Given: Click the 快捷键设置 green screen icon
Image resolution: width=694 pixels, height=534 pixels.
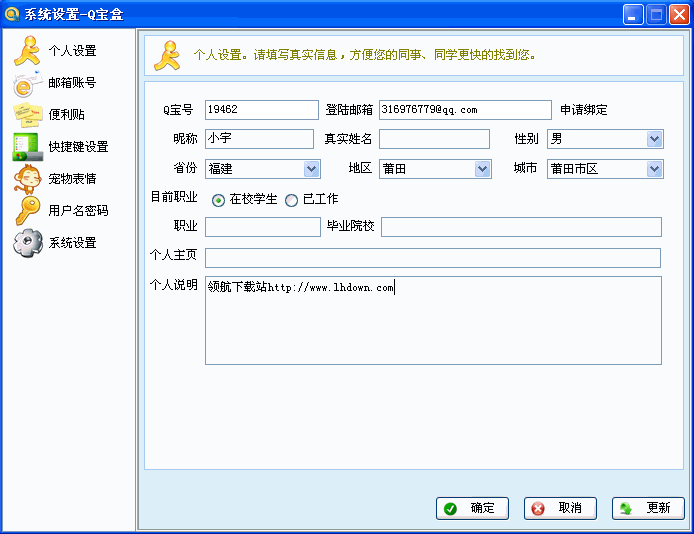Looking at the screenshot, I should tap(27, 147).
